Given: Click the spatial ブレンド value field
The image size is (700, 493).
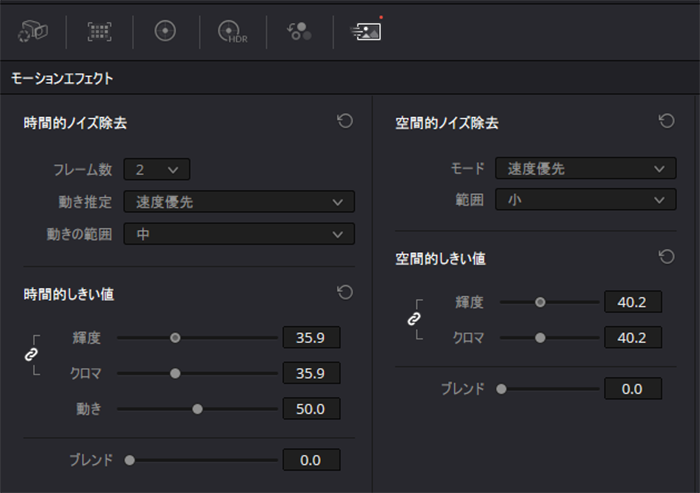Looking at the screenshot, I should (633, 389).
